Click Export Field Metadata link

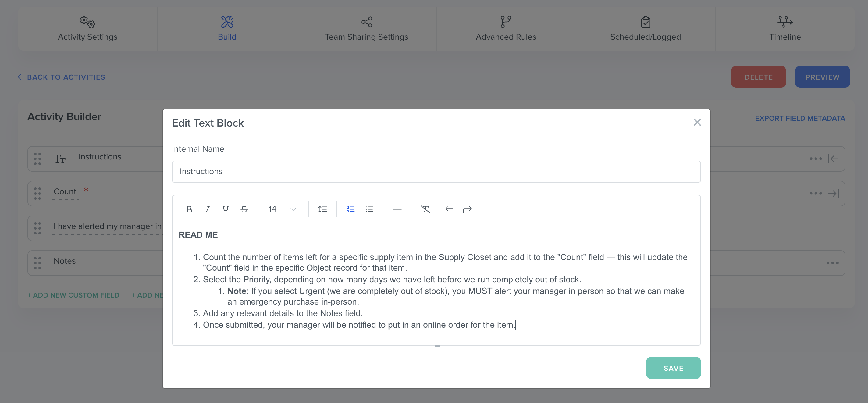click(800, 118)
